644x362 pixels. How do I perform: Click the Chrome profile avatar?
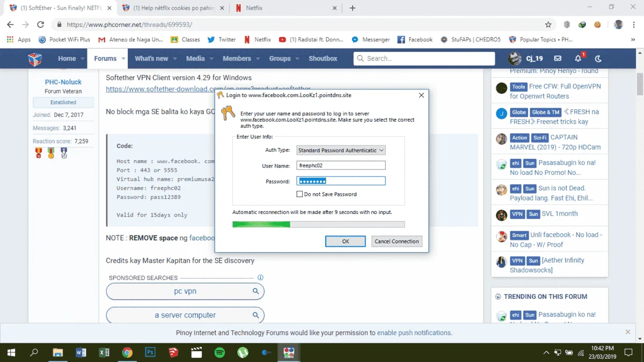point(619,25)
